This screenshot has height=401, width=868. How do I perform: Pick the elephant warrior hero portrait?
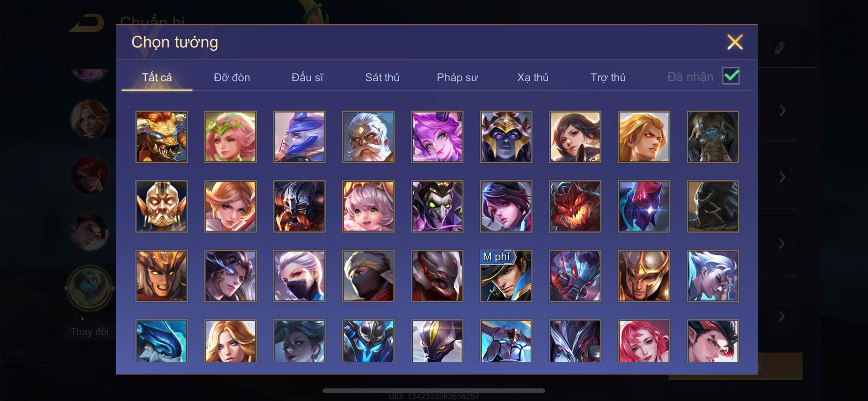tap(713, 137)
